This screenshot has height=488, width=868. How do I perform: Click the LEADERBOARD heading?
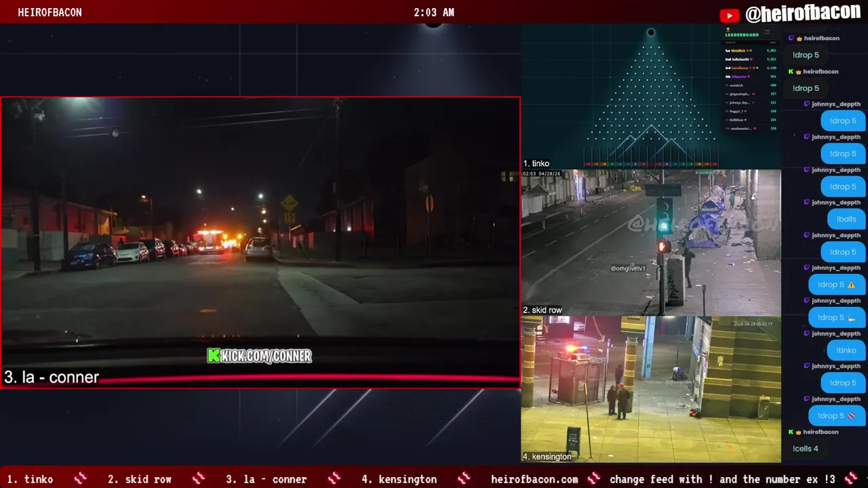click(x=742, y=35)
